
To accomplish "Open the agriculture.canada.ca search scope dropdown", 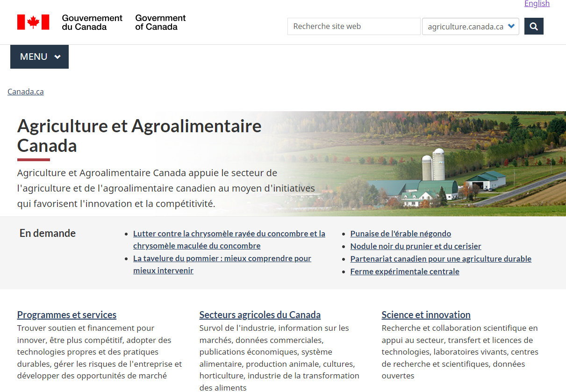I will click(x=470, y=27).
